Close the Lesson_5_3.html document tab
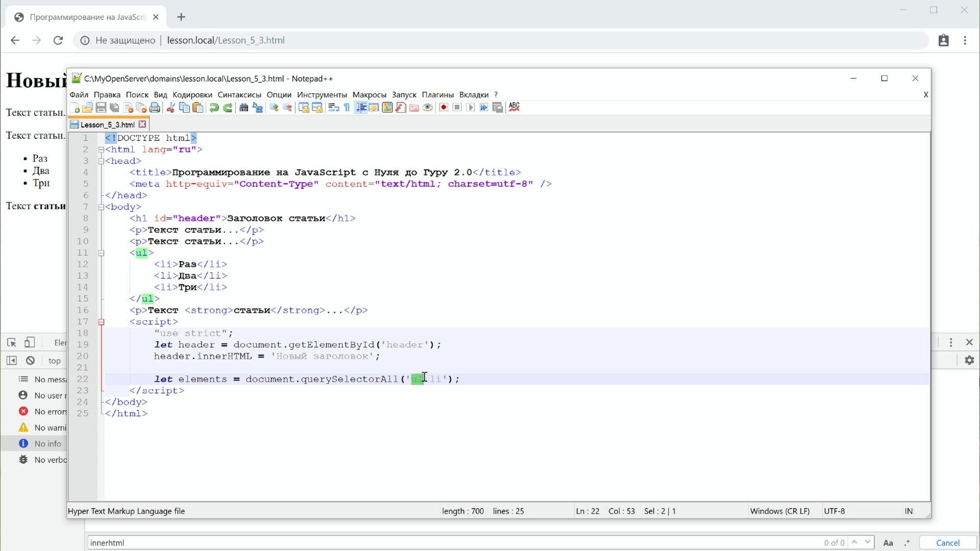Viewport: 980px width, 551px height. tap(143, 124)
